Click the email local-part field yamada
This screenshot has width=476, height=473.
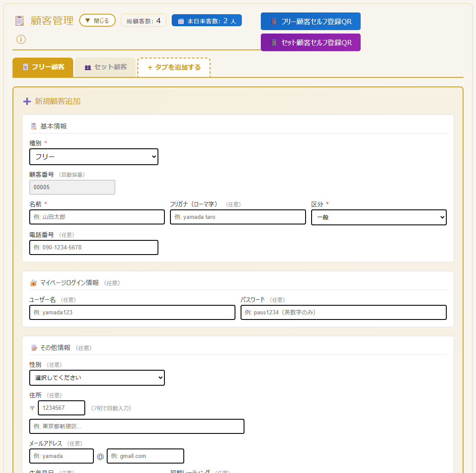tap(61, 456)
